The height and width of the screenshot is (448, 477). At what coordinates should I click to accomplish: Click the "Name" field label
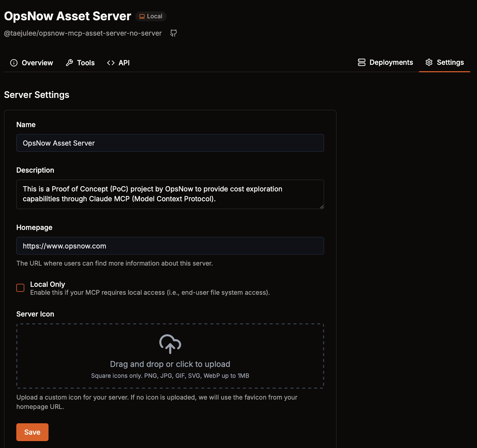point(26,125)
